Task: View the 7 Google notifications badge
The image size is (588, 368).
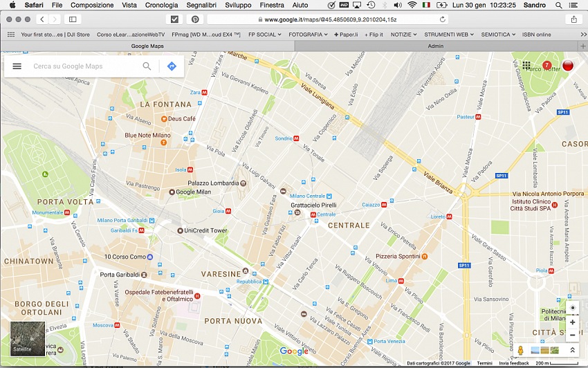Action: [x=546, y=65]
